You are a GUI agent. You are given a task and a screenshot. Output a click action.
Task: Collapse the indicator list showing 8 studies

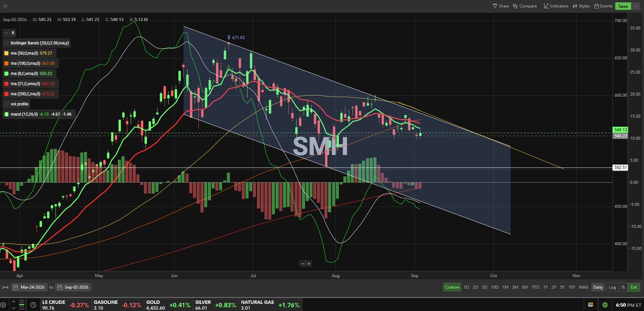(9, 33)
